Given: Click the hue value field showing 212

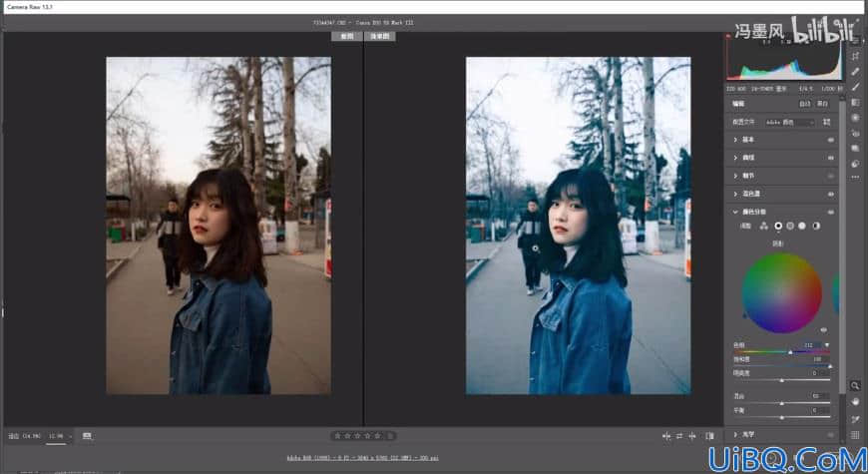Looking at the screenshot, I should [x=811, y=345].
